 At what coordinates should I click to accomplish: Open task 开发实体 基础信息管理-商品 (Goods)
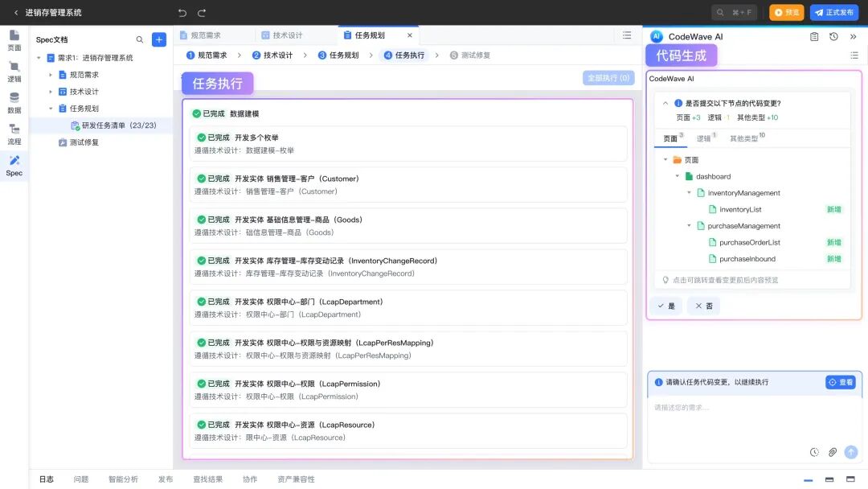[x=408, y=226]
